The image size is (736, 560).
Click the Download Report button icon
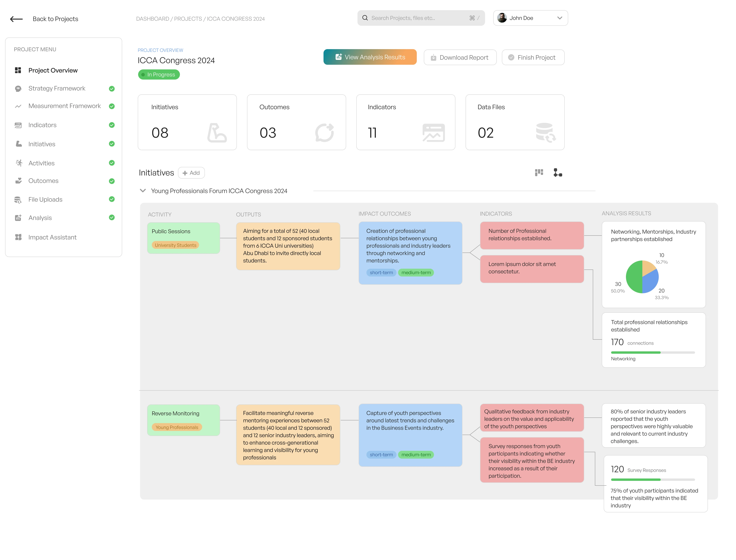(x=434, y=58)
